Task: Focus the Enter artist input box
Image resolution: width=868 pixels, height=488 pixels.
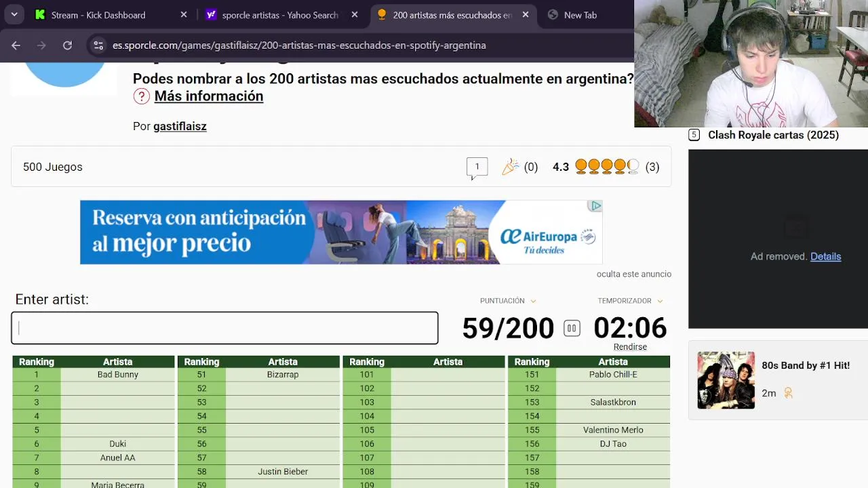Action: pos(224,328)
